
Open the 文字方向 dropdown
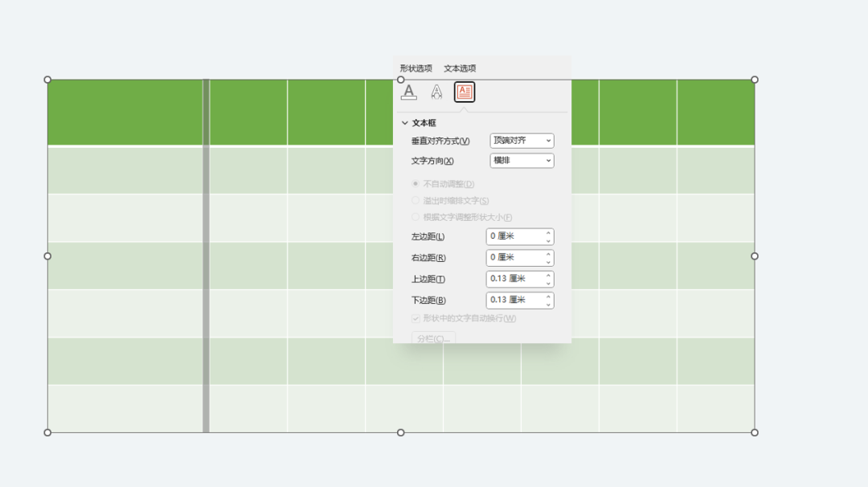pos(522,161)
